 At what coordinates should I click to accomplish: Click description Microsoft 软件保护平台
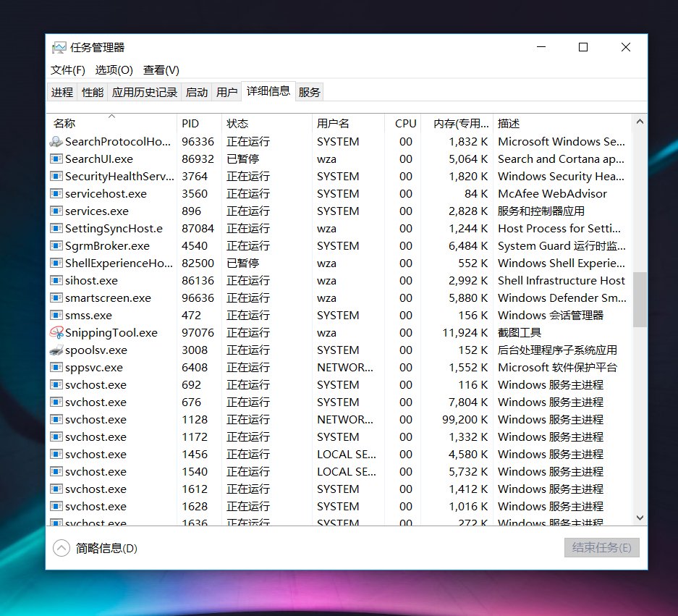pyautogui.click(x=557, y=367)
